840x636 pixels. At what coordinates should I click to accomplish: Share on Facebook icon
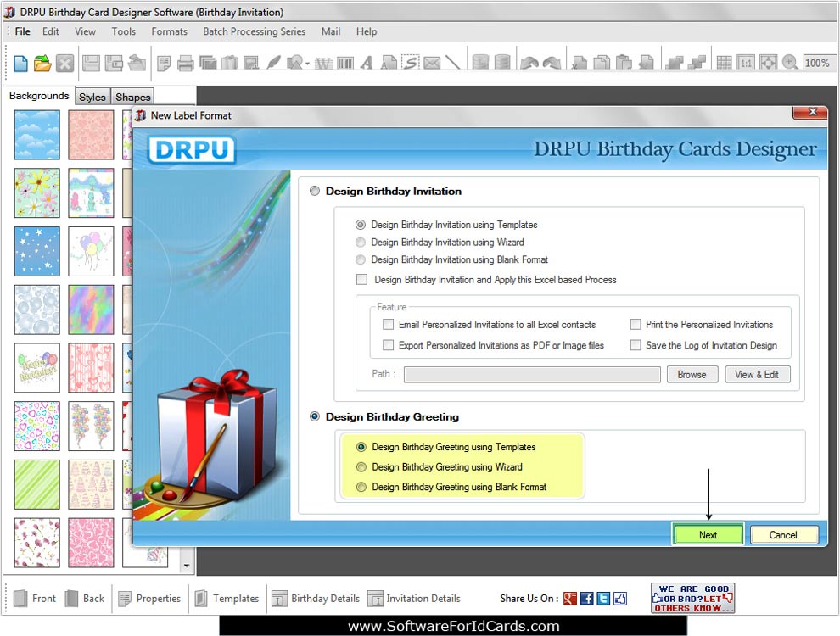[587, 599]
